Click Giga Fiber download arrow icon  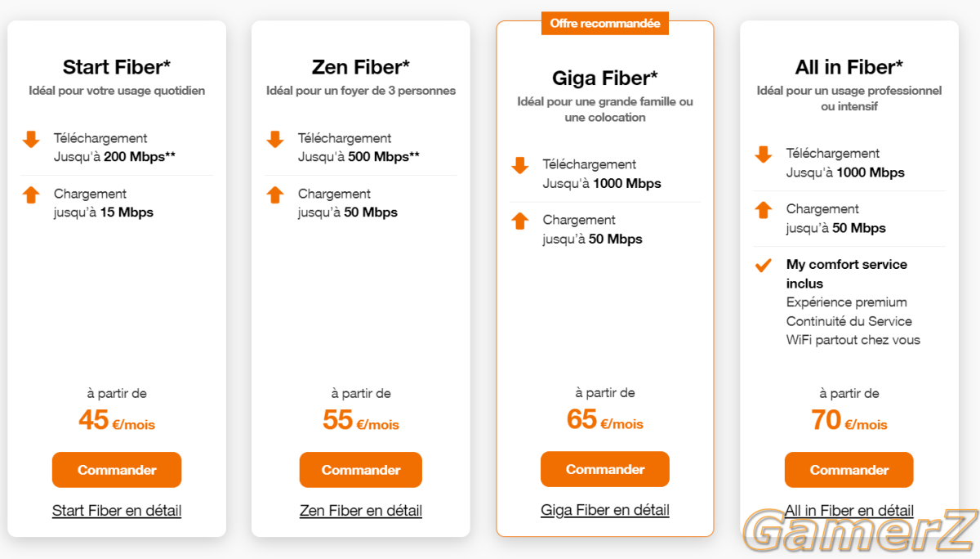tap(520, 166)
